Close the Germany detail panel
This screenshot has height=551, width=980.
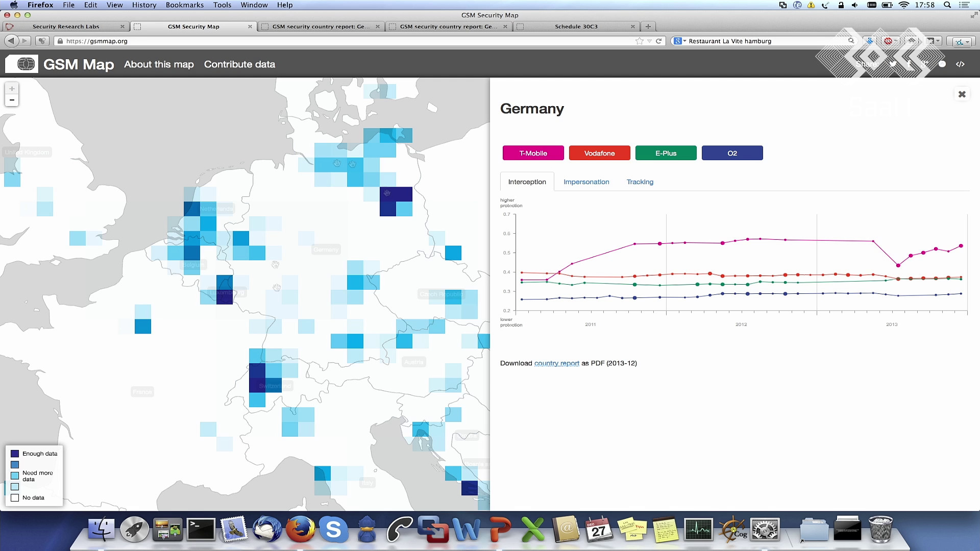pos(962,94)
